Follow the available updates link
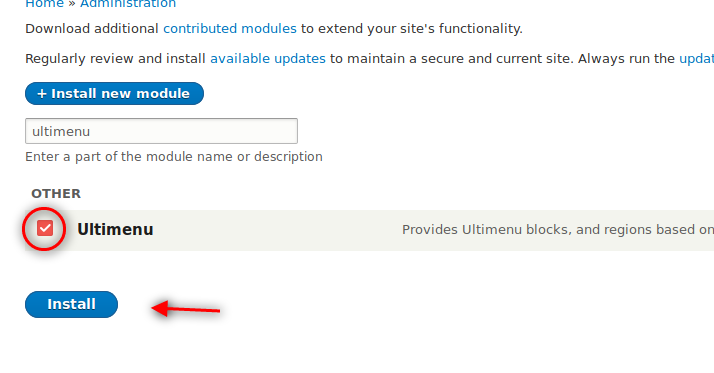Viewport: 714px width, 373px height. pos(268,59)
